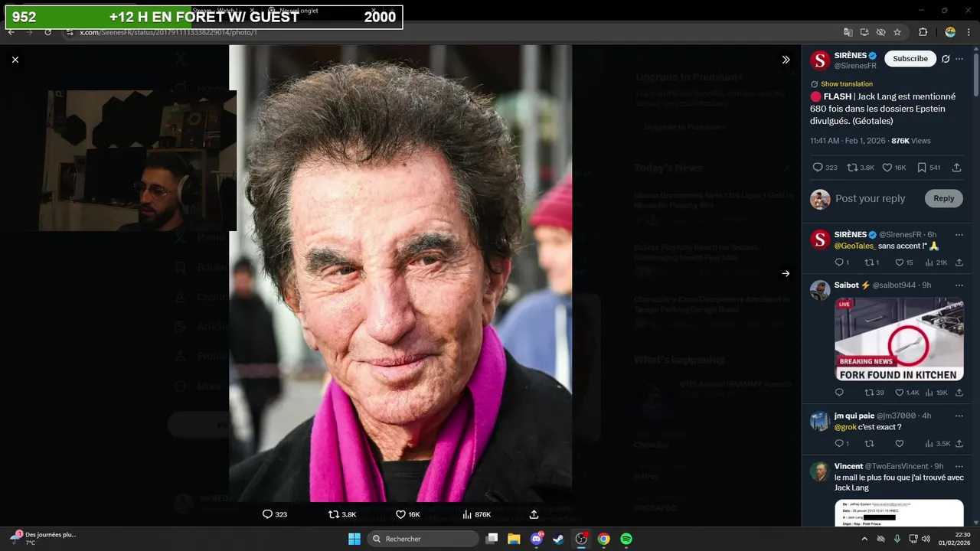Open more options on Vincent's reply
This screenshot has height=551, width=980.
coord(959,466)
